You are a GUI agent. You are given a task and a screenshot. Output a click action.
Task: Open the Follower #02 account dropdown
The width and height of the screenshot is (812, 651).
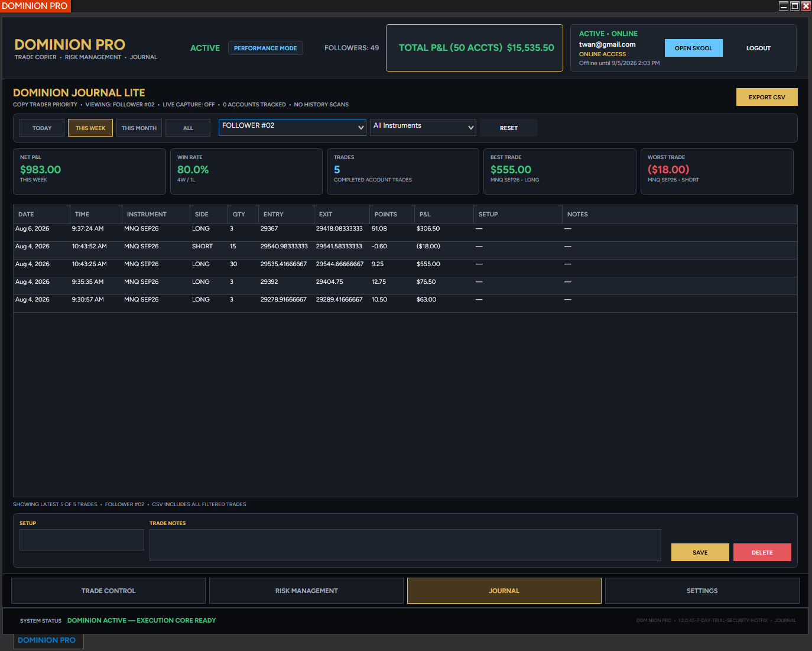[x=293, y=127]
